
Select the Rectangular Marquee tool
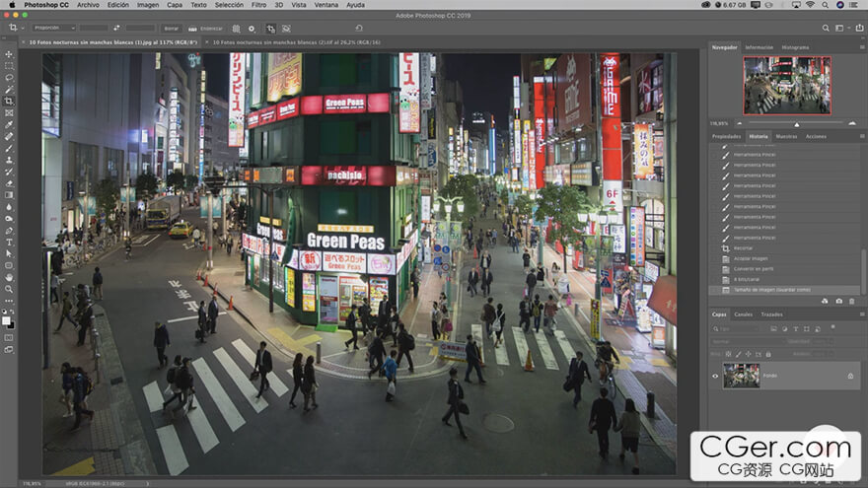(9, 66)
